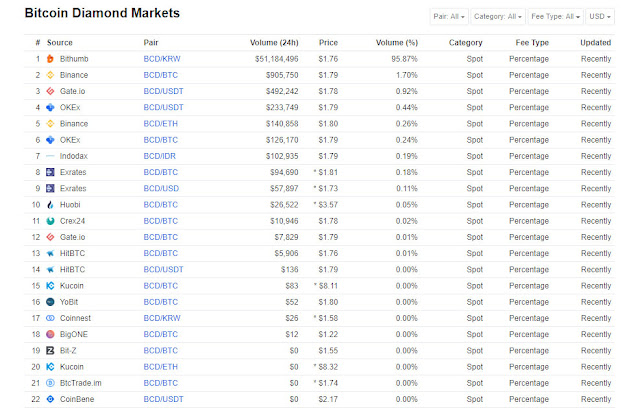The height and width of the screenshot is (413, 640).
Task: Click the 95.87% volume share
Action: tap(404, 59)
